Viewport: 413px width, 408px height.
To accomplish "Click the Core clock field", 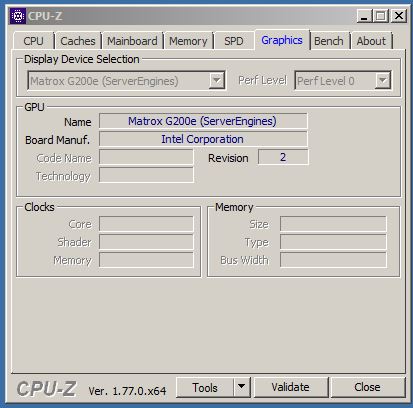I will tap(146, 224).
